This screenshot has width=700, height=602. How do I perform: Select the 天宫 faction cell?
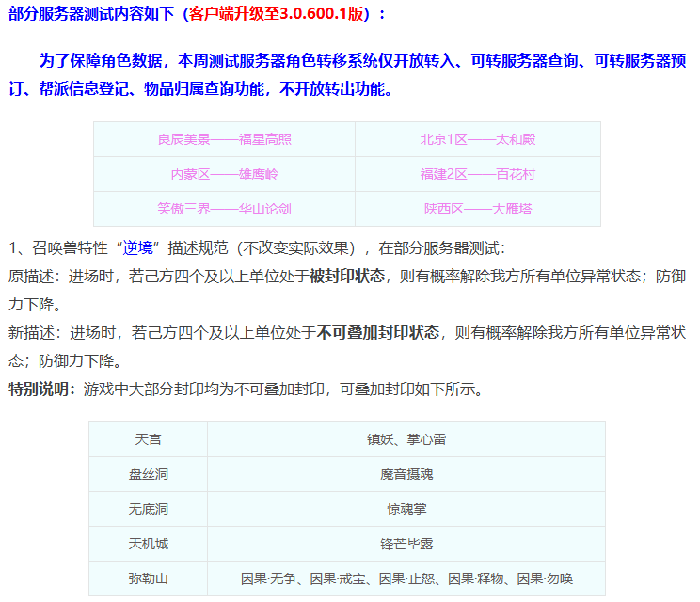tap(149, 439)
